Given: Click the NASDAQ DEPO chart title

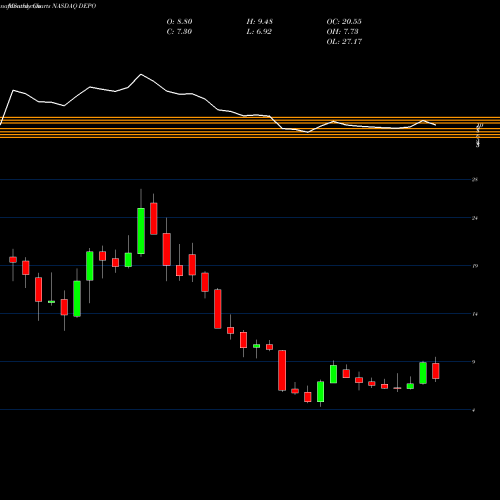Looking at the screenshot, I should coord(74,6).
